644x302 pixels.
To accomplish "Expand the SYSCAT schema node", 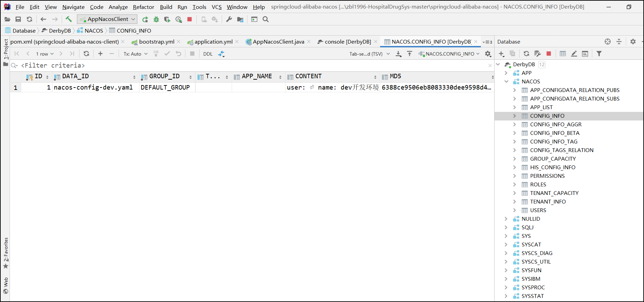I will click(506, 244).
